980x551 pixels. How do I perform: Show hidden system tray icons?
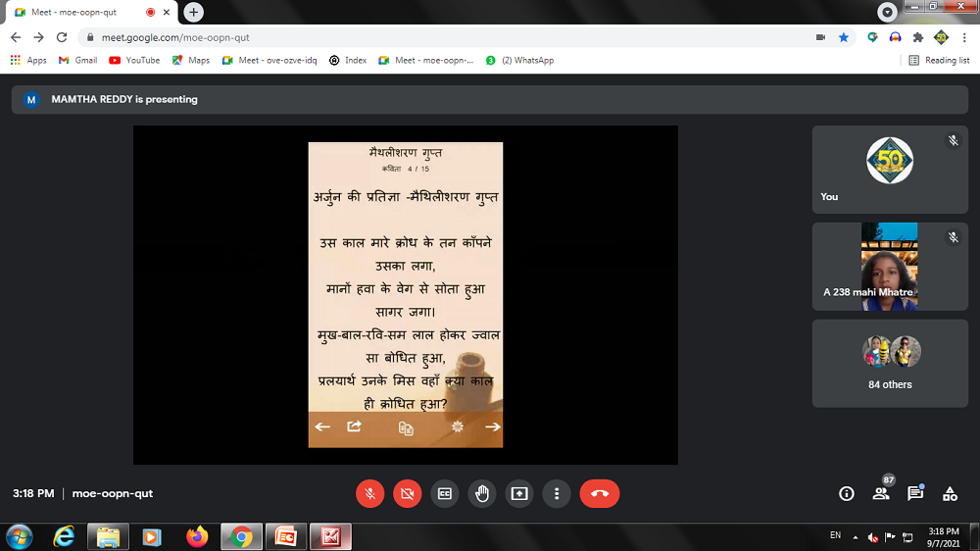pyautogui.click(x=856, y=537)
